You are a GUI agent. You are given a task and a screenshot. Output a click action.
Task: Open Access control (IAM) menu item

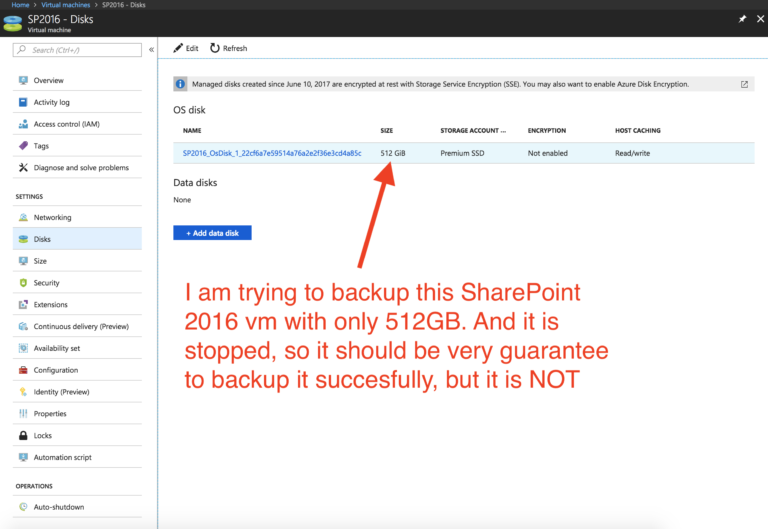tap(77, 124)
